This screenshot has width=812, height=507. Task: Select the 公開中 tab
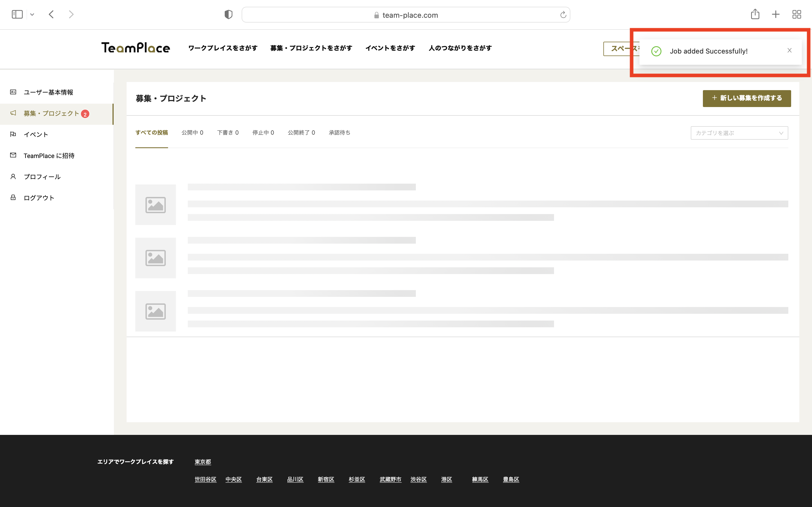pyautogui.click(x=192, y=133)
